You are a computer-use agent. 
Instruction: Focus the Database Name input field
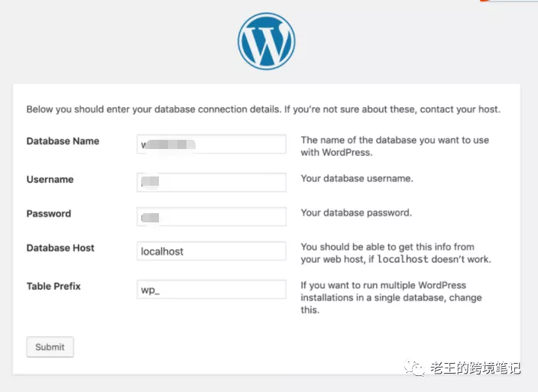tap(211, 144)
